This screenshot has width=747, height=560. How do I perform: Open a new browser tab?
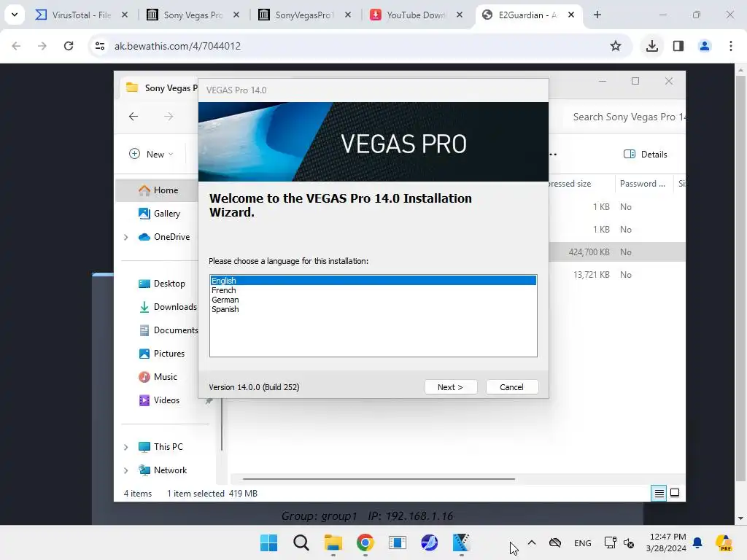(597, 15)
